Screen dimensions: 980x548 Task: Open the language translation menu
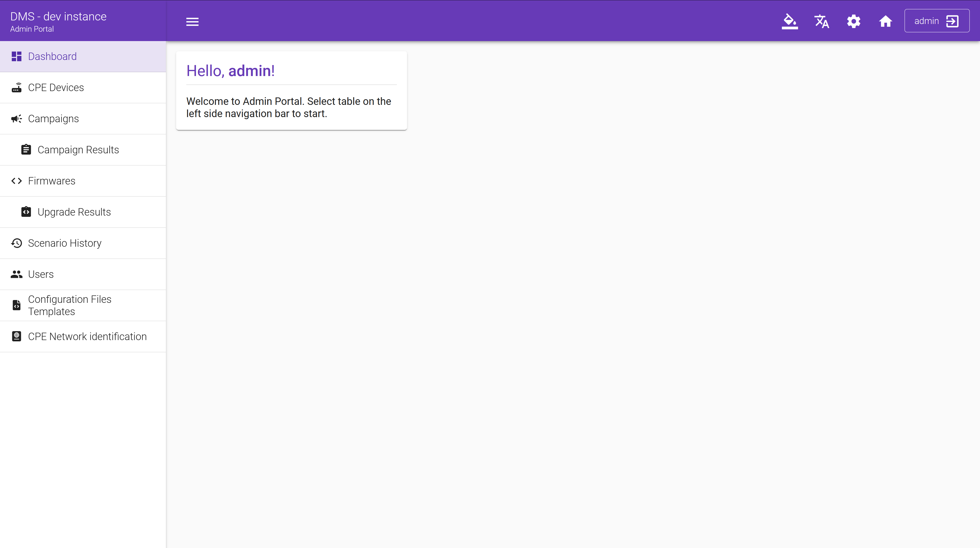tap(821, 21)
